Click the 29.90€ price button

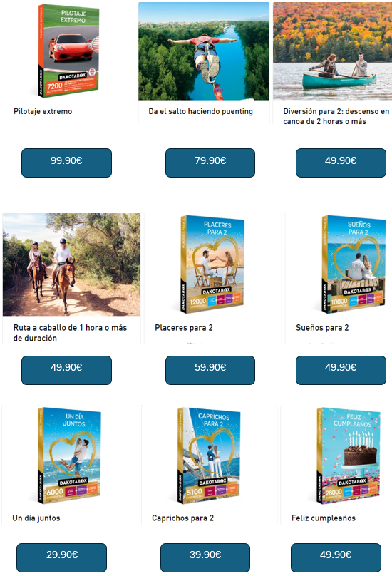[62, 557]
